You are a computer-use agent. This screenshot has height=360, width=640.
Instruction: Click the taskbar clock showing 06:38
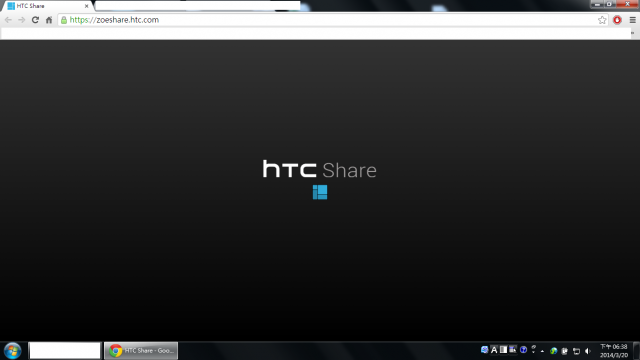pyautogui.click(x=613, y=351)
